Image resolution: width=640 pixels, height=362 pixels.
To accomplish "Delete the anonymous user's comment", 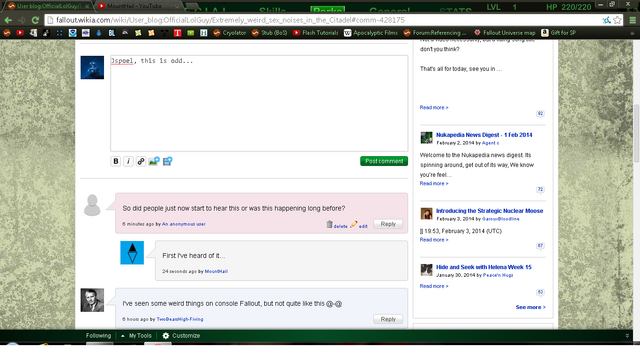I will click(337, 224).
